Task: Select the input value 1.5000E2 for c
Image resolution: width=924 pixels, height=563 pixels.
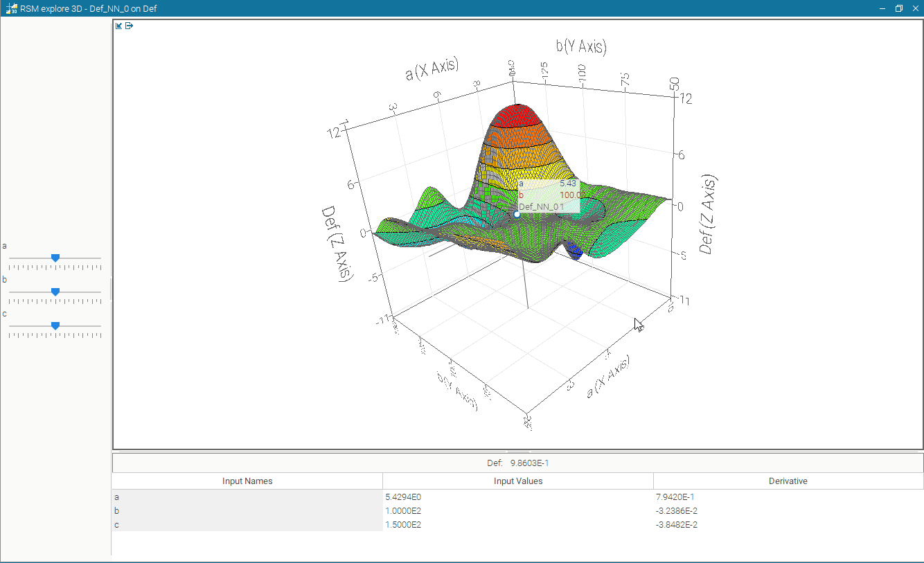Action: pos(517,525)
